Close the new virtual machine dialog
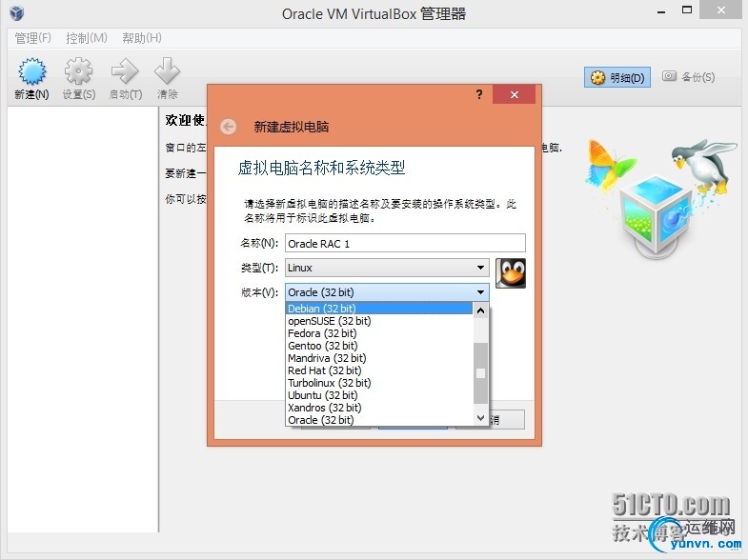Screen dimensions: 748x560 515,94
